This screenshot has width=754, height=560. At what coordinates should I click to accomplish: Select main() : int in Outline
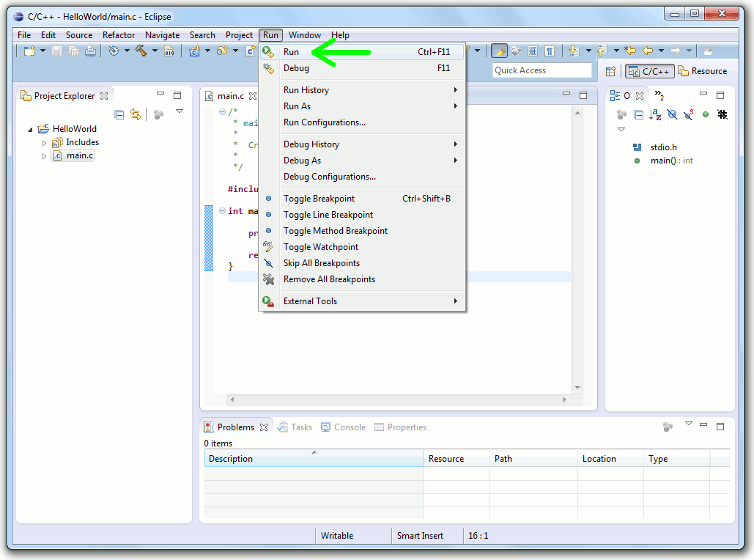(x=664, y=161)
